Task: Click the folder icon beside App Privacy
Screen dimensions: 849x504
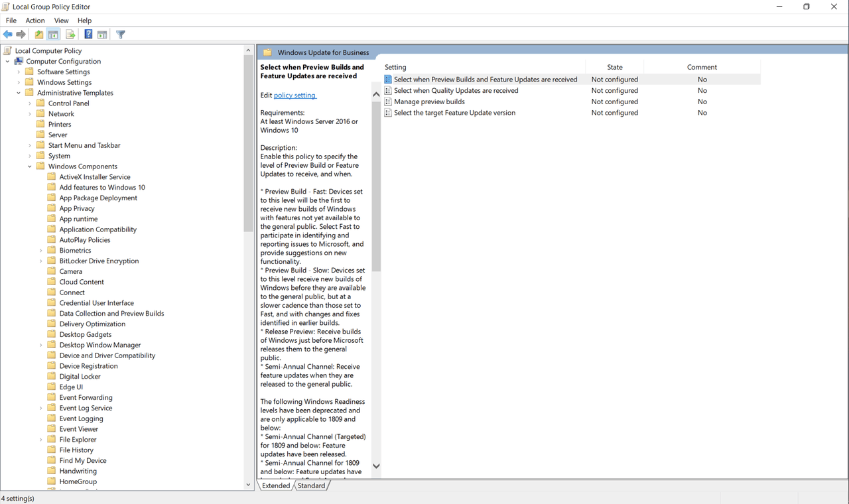Action: (x=52, y=208)
